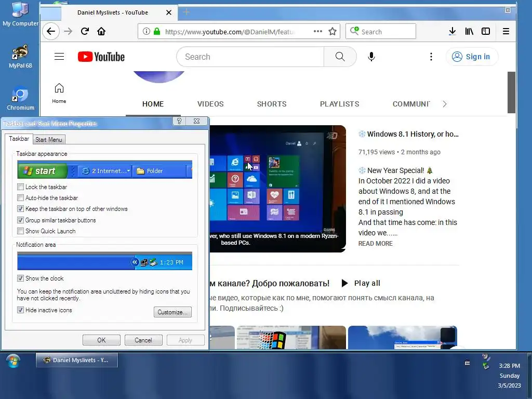This screenshot has width=532, height=399.
Task: Click the browser forward arrow
Action: tap(68, 32)
